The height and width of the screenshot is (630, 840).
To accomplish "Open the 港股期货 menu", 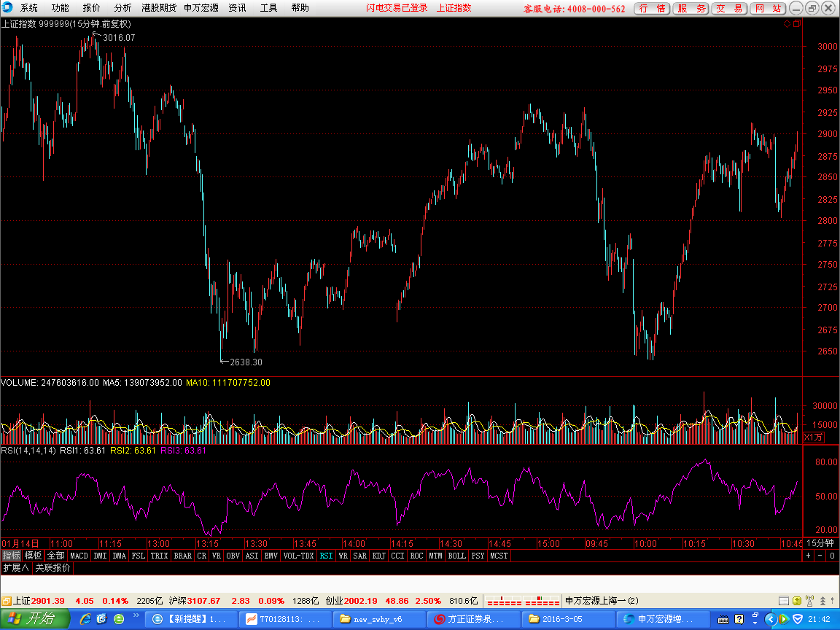I will [159, 8].
